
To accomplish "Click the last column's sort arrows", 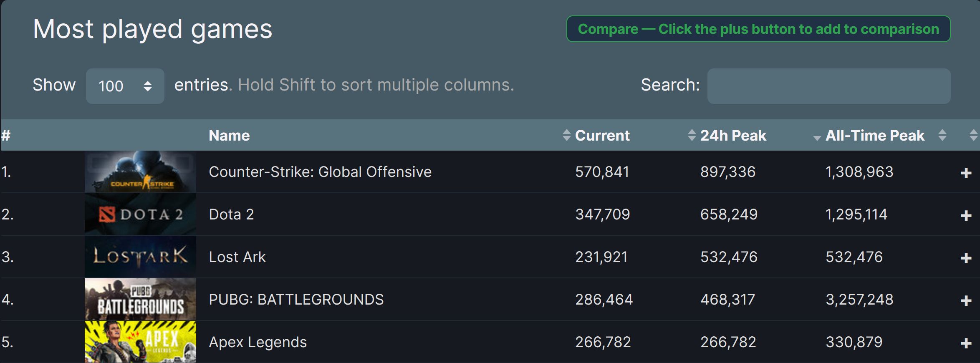I will click(973, 135).
